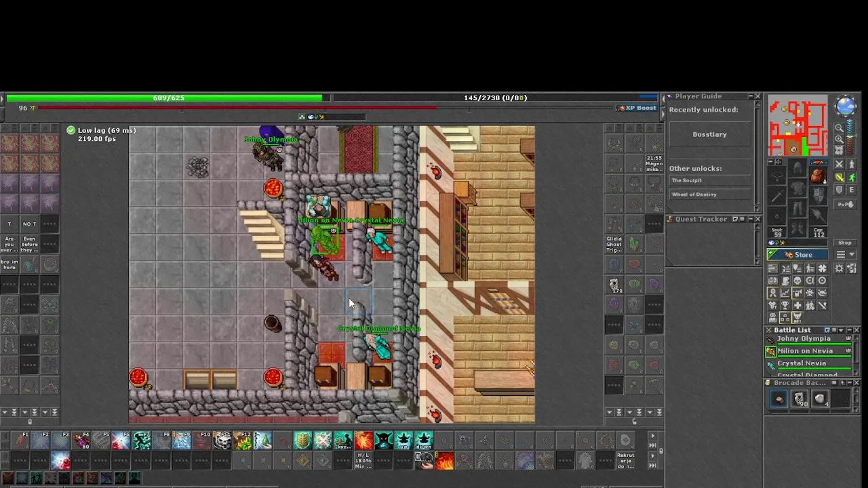Center the minimap view
The height and width of the screenshot is (488, 868).
pos(840,150)
